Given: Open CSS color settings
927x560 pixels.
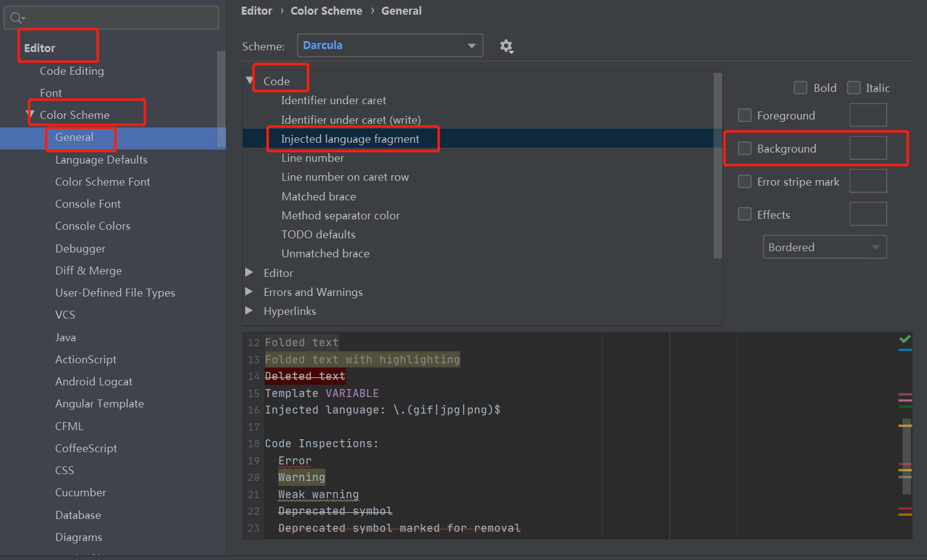Looking at the screenshot, I should [x=64, y=470].
